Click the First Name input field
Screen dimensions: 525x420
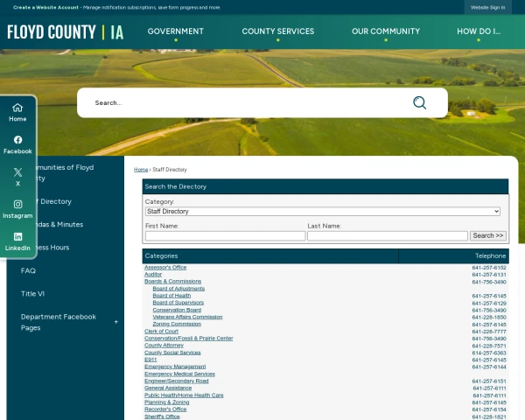point(225,236)
